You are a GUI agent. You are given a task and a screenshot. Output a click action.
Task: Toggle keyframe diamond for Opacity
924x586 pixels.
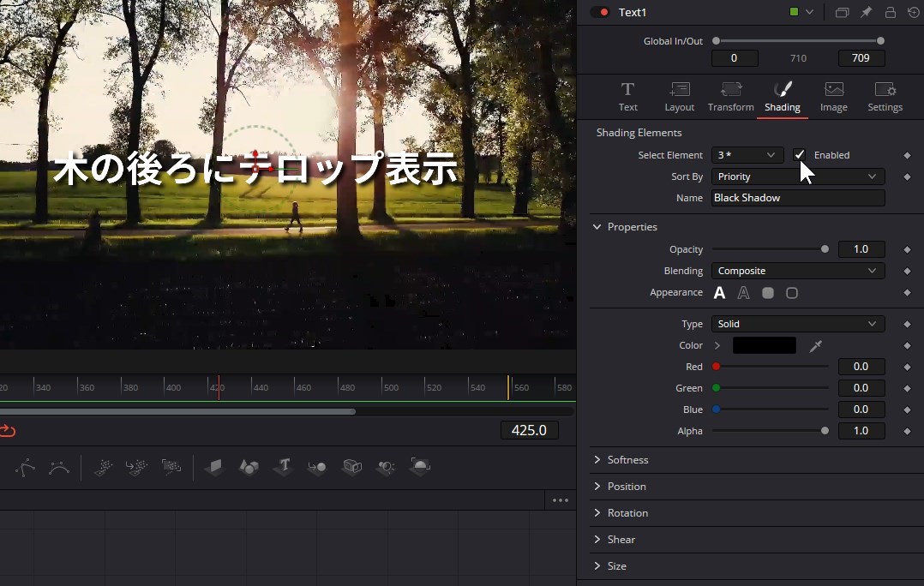point(907,249)
